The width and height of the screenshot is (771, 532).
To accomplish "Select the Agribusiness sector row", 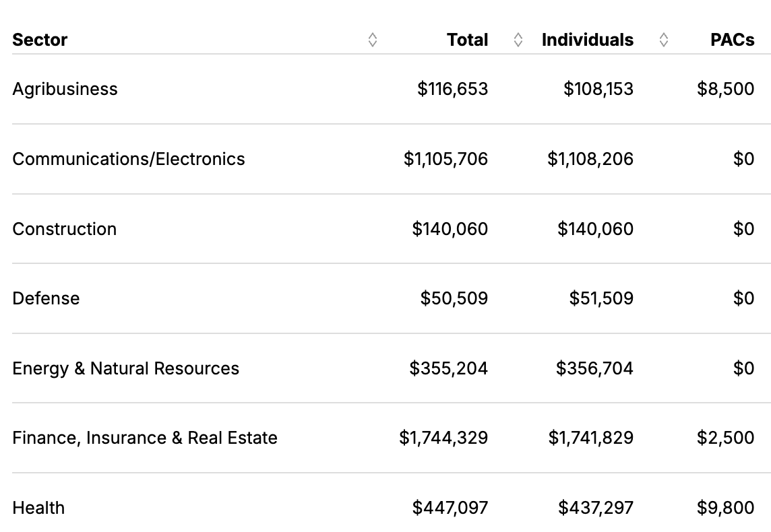I will (65, 89).
